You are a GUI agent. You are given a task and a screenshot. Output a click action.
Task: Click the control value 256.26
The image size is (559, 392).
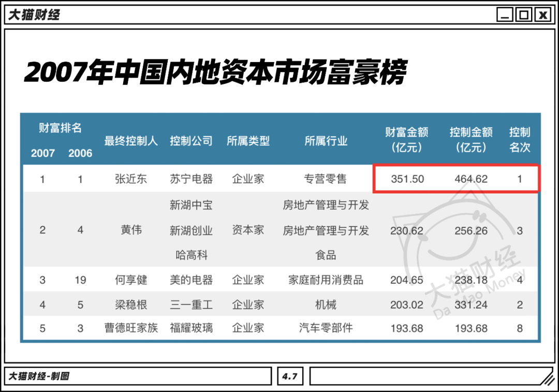point(471,231)
